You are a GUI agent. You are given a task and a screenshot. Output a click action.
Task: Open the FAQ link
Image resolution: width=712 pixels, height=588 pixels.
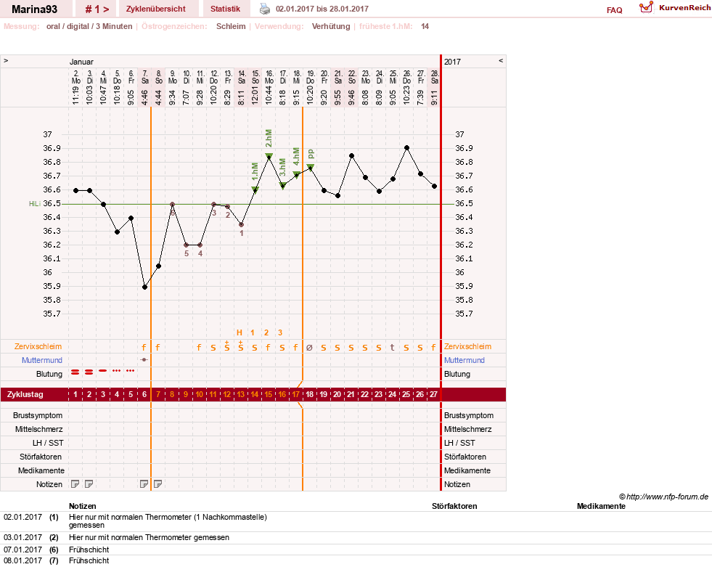(x=614, y=10)
